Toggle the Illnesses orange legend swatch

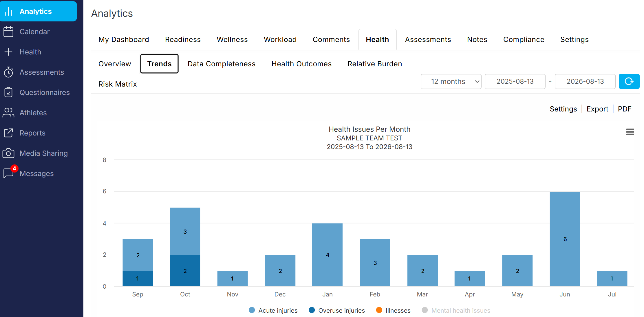[x=379, y=310]
